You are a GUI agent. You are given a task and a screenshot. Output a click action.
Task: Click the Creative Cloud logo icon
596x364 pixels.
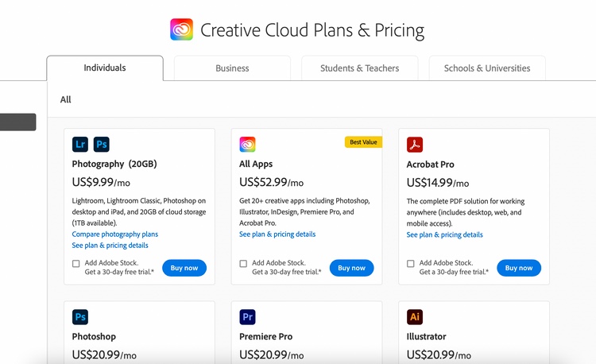tap(182, 30)
